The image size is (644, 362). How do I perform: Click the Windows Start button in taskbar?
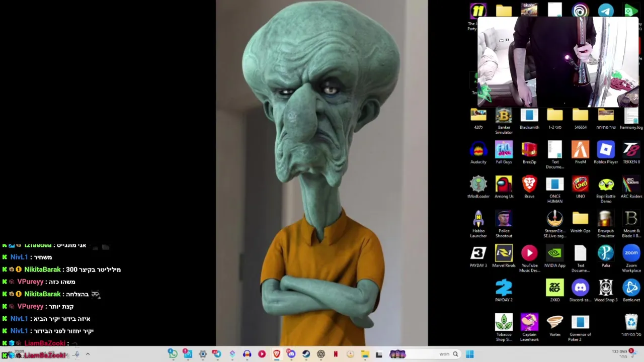(469, 354)
